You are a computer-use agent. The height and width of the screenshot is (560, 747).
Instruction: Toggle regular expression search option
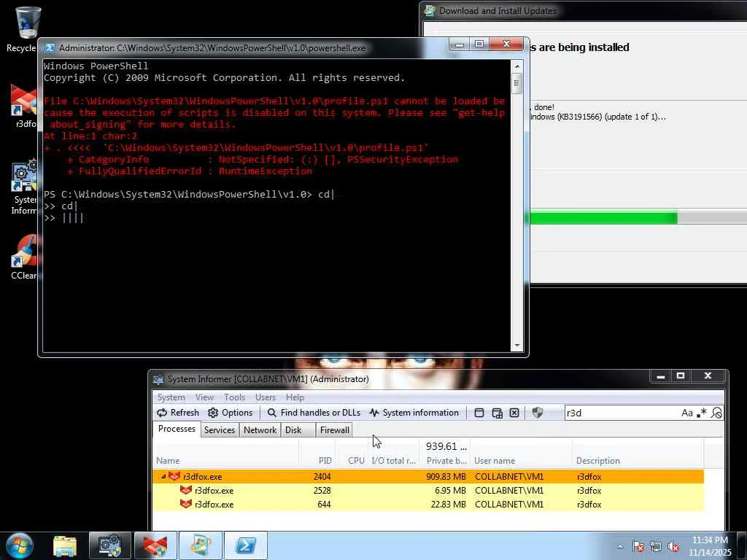tap(701, 413)
